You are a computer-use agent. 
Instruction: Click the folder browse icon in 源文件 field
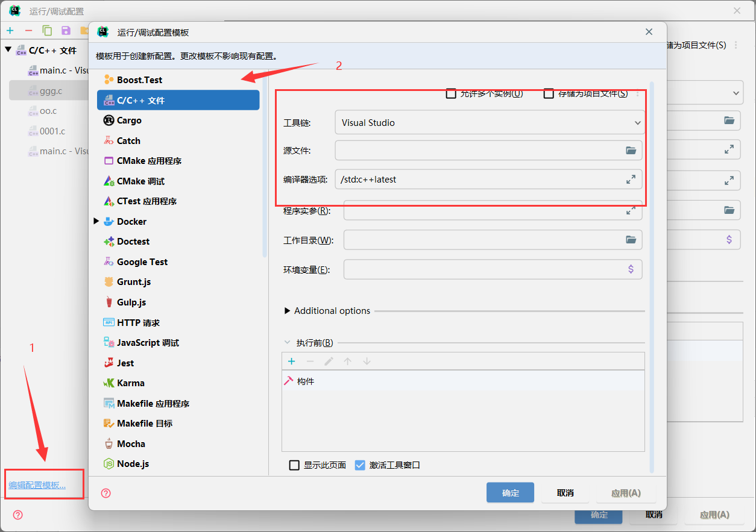(x=631, y=151)
